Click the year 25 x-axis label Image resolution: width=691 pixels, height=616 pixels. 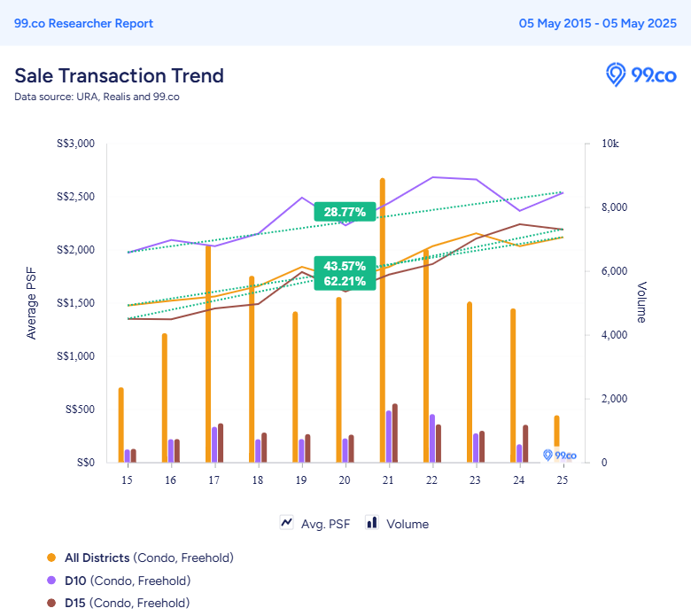[562, 480]
